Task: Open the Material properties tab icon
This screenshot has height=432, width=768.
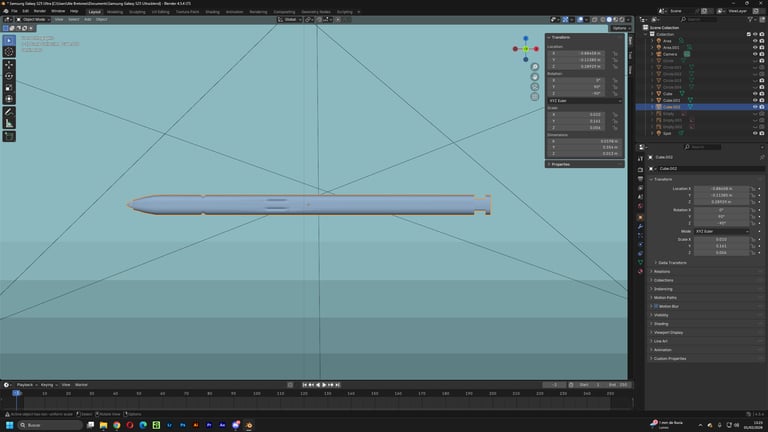Action: tap(640, 271)
